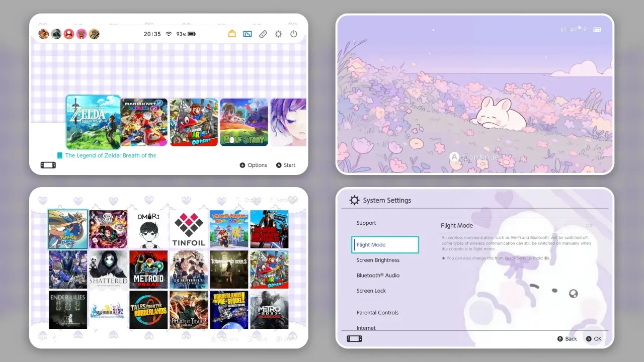This screenshot has width=644, height=362.
Task: Select Pokémon Sword in the software grid
Action: click(68, 229)
